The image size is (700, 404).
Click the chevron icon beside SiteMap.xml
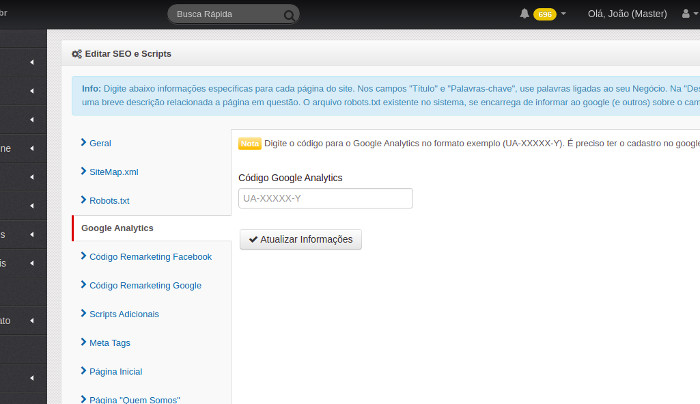pyautogui.click(x=83, y=171)
